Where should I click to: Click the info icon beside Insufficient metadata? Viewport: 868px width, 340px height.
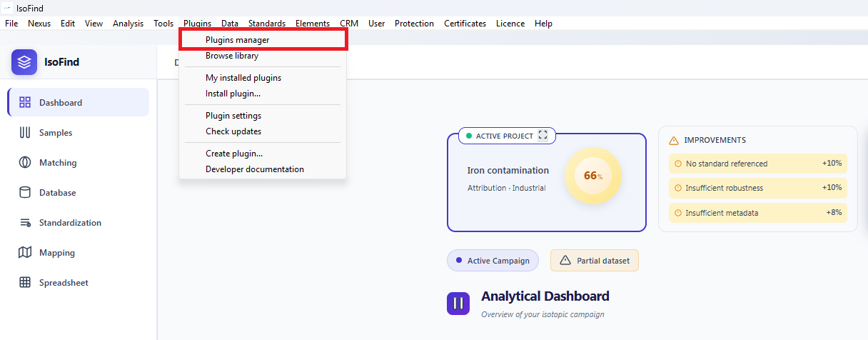pos(678,212)
